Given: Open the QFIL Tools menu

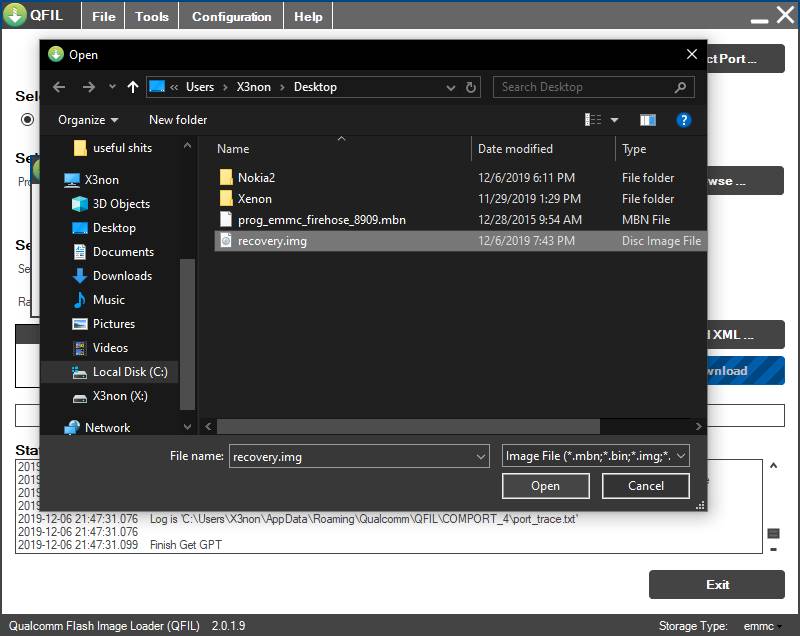Looking at the screenshot, I should click(152, 16).
